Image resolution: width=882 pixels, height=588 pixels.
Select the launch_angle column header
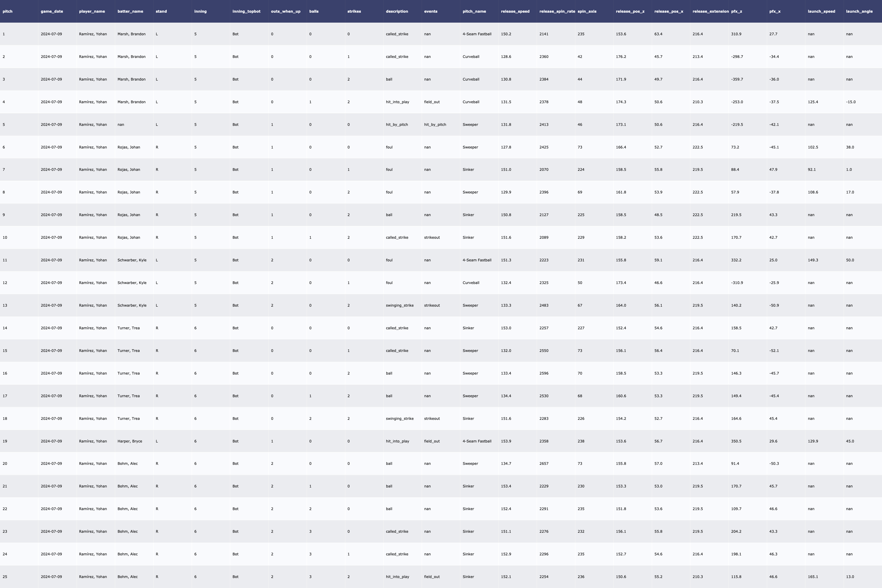(x=859, y=11)
